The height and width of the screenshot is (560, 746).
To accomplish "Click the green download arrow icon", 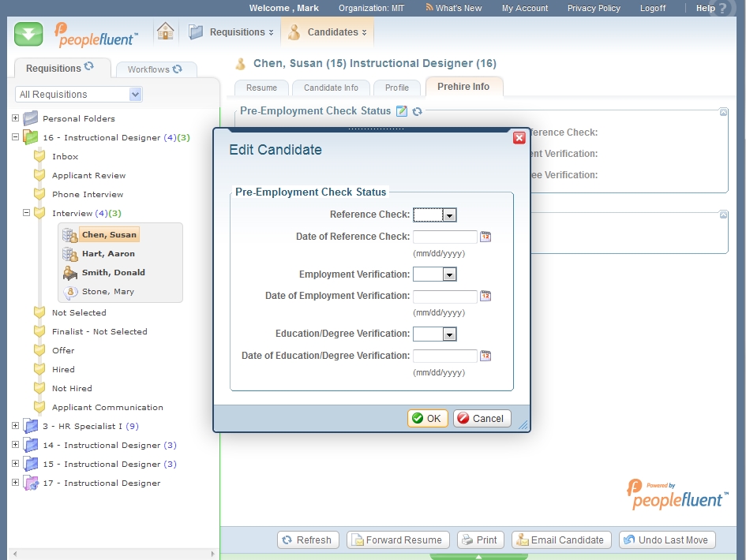I will point(28,34).
